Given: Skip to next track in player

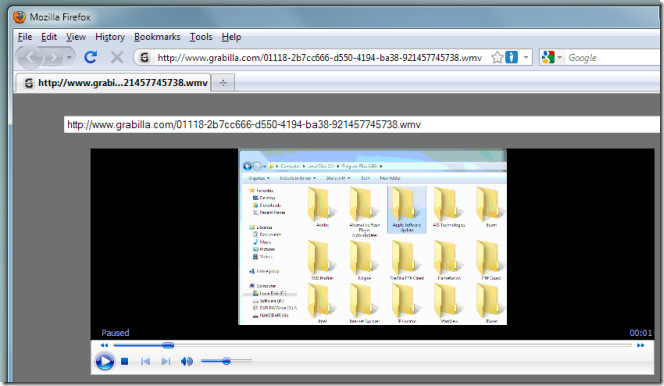Looking at the screenshot, I should pos(166,361).
